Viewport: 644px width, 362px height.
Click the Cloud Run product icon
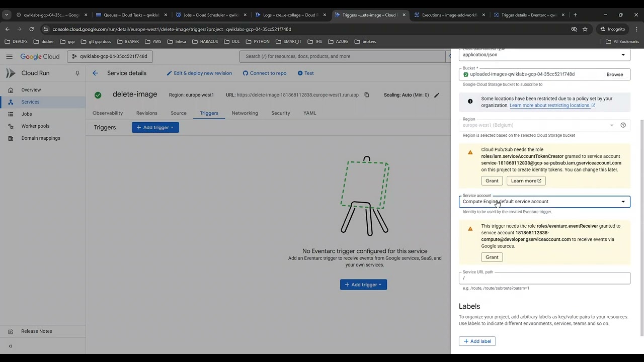(x=11, y=73)
